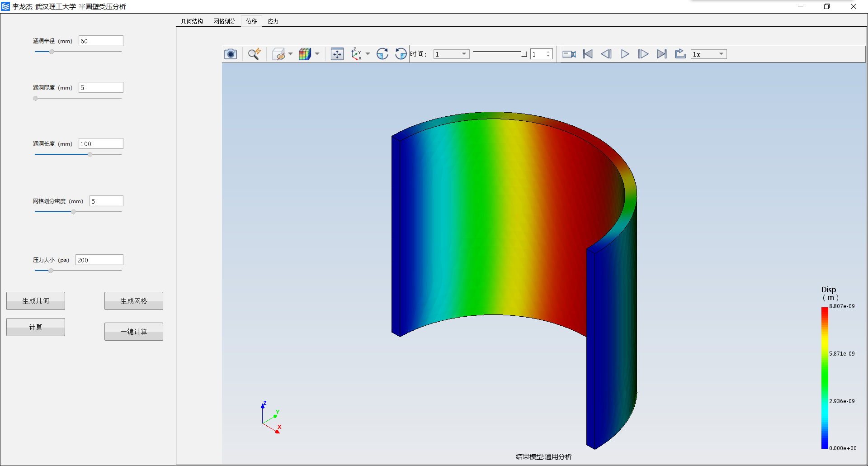Screen dimensions: 868x466
Task: Click the fit-to-window view icon
Action: (337, 54)
